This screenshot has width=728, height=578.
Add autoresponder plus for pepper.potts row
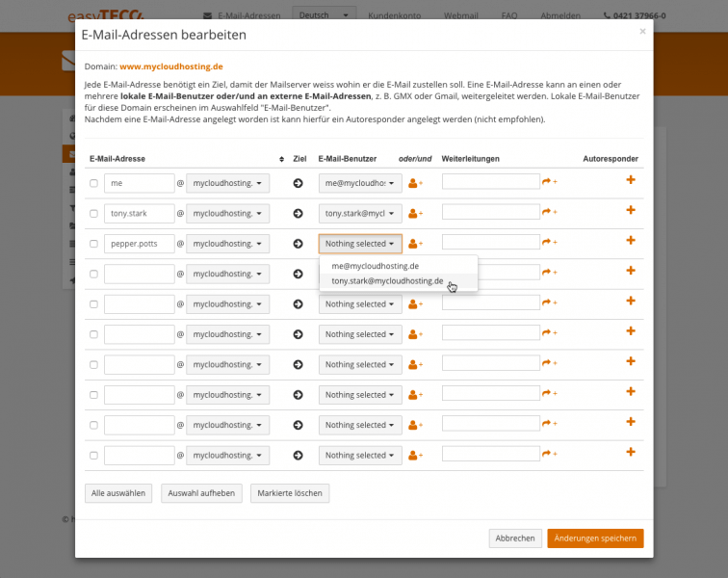[631, 240]
